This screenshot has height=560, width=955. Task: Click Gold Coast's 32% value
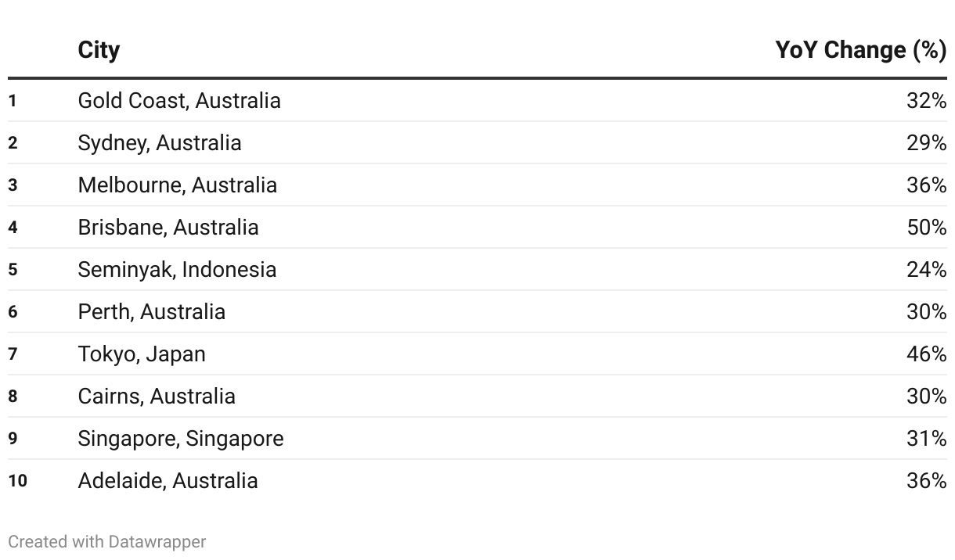[x=927, y=100]
